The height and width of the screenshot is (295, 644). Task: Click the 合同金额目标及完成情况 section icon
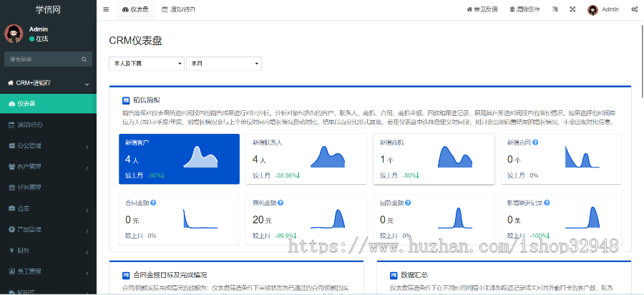pos(126,275)
